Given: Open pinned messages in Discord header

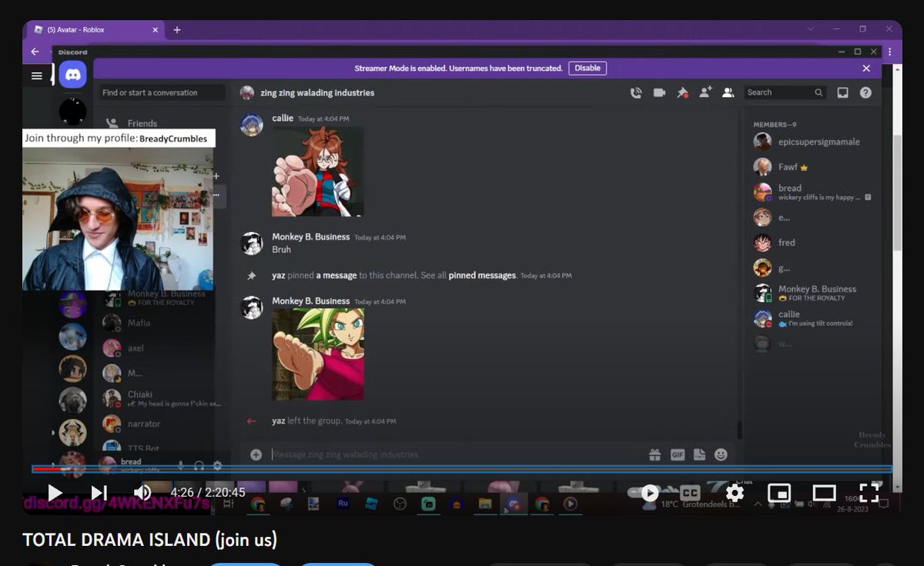Looking at the screenshot, I should coord(682,92).
